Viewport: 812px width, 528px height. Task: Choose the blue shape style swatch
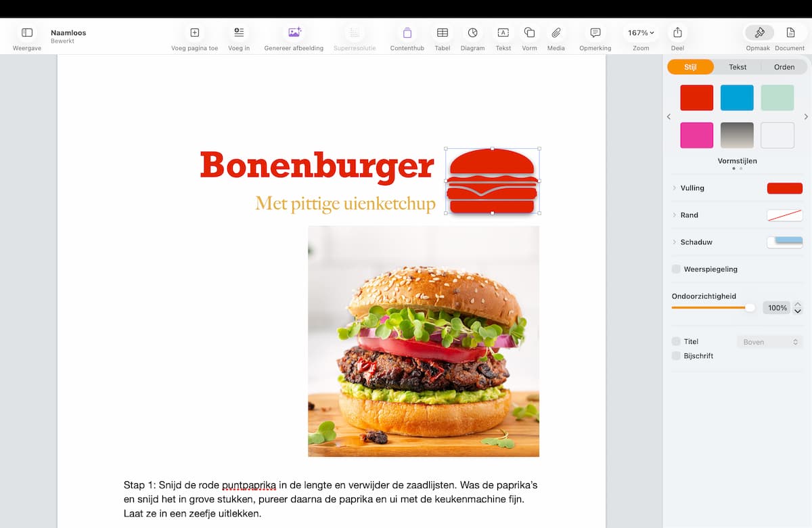737,97
